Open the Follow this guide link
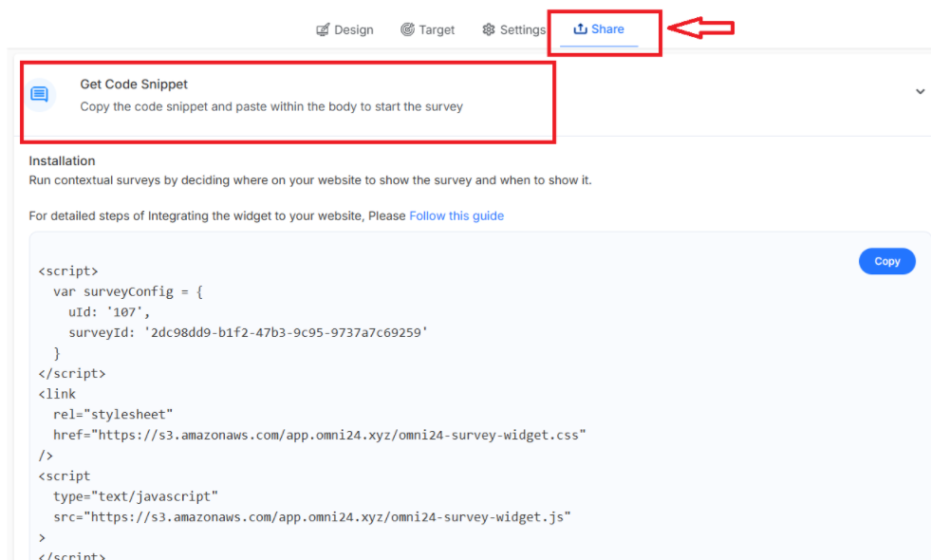This screenshot has width=931, height=560. [x=456, y=215]
